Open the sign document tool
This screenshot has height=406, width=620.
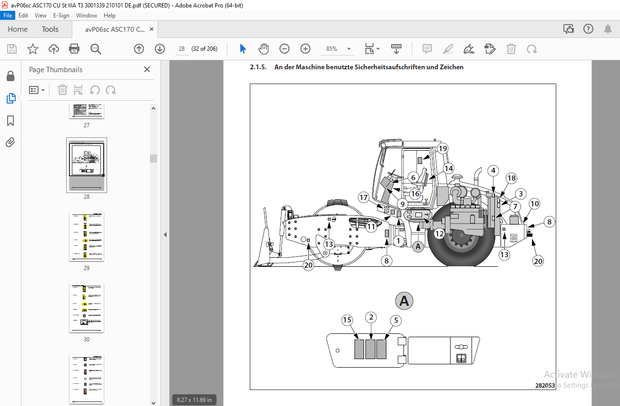coord(469,49)
